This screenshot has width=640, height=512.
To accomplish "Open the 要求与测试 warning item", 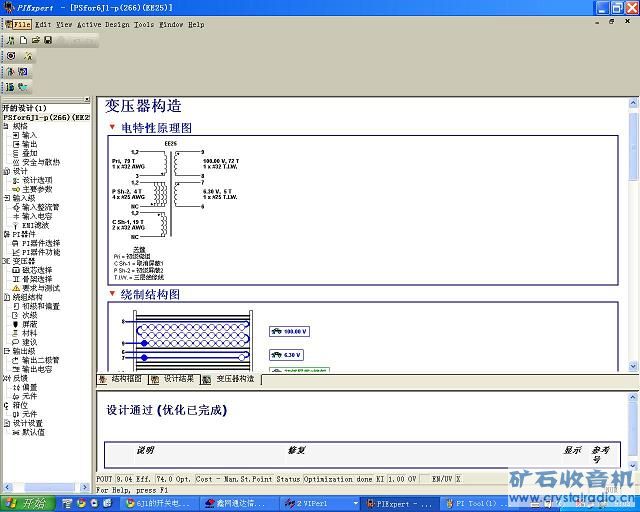I will pos(40,288).
